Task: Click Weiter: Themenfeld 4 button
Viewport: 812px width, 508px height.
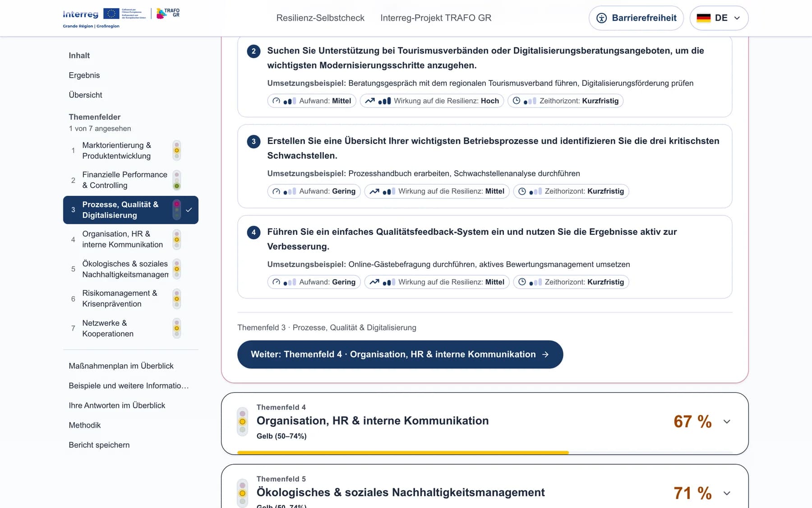Action: (x=400, y=354)
